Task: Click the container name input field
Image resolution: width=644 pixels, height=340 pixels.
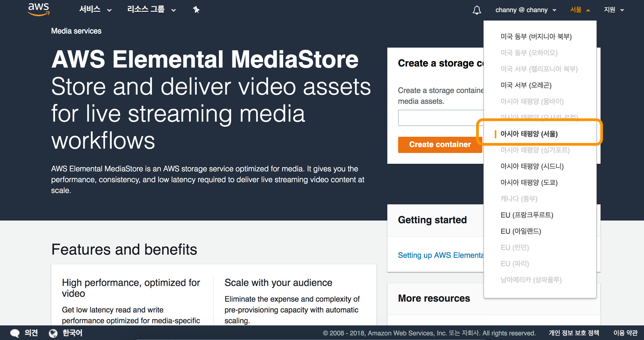Action: [x=440, y=118]
